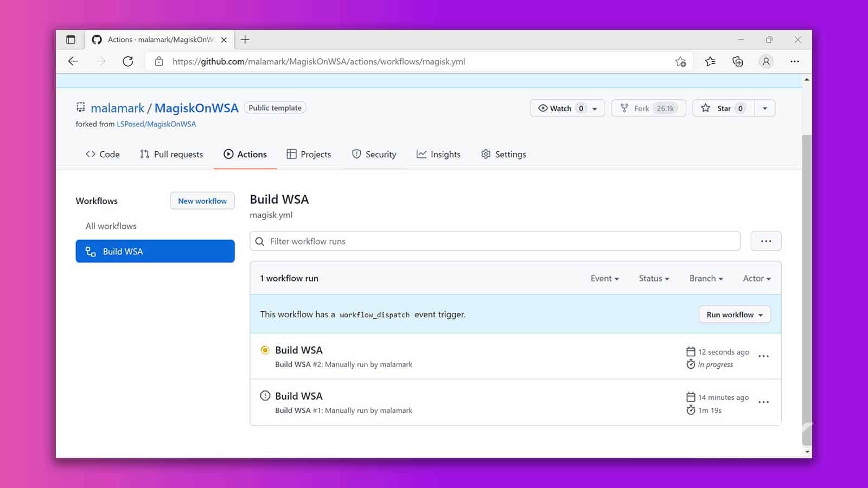Reload the page with refresh icon
This screenshot has width=868, height=488.
coord(128,61)
